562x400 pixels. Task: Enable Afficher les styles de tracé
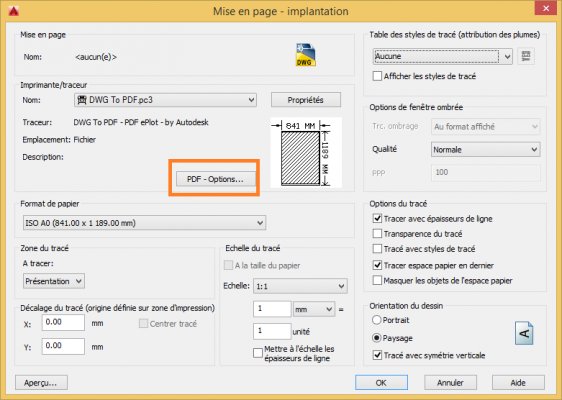point(377,76)
